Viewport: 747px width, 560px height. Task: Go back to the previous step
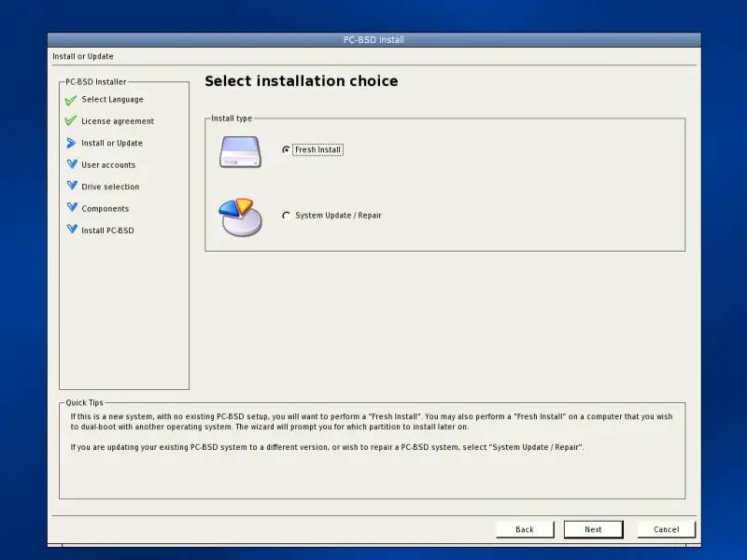(525, 529)
